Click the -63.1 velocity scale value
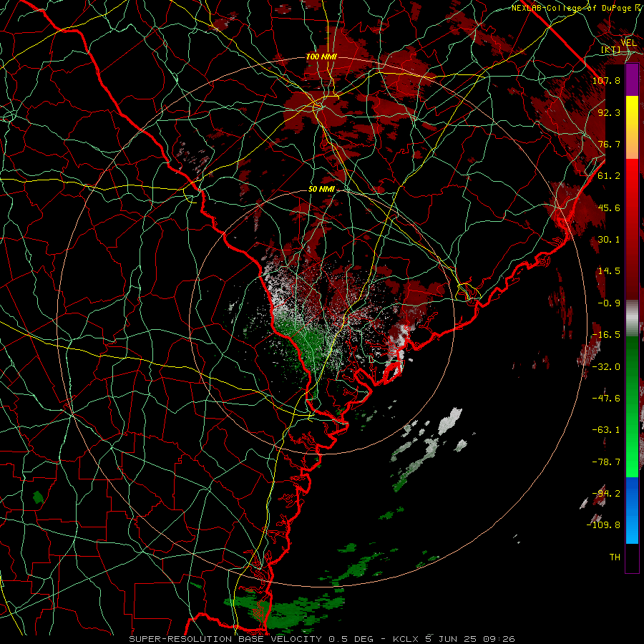This screenshot has width=644, height=644. (x=606, y=430)
